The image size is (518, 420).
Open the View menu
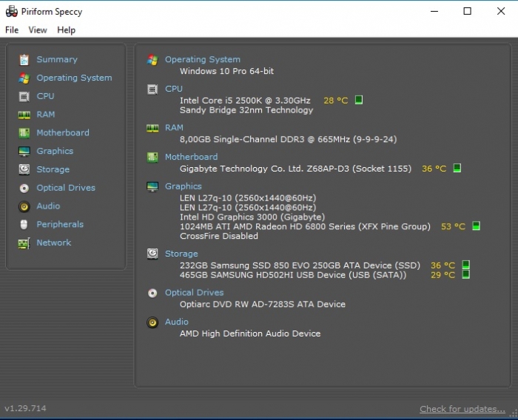click(38, 30)
